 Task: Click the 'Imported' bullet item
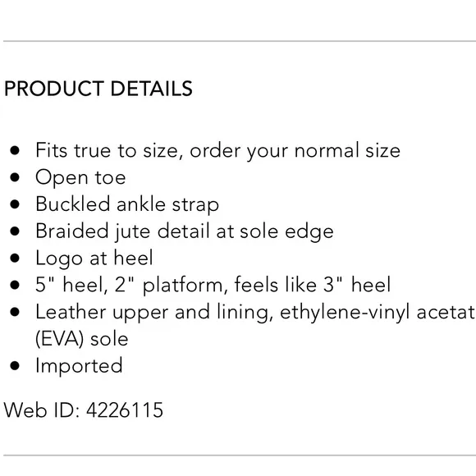click(79, 366)
